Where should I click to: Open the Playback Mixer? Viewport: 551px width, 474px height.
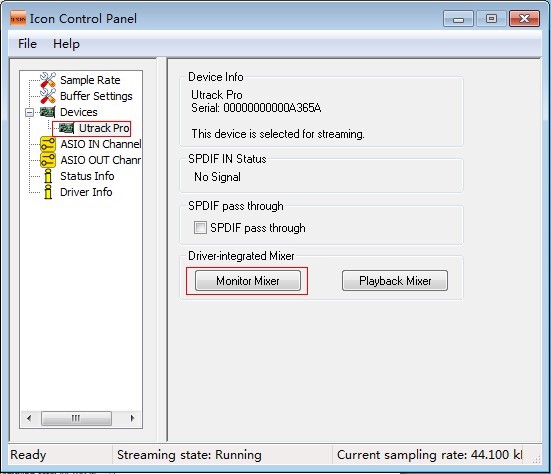(395, 280)
